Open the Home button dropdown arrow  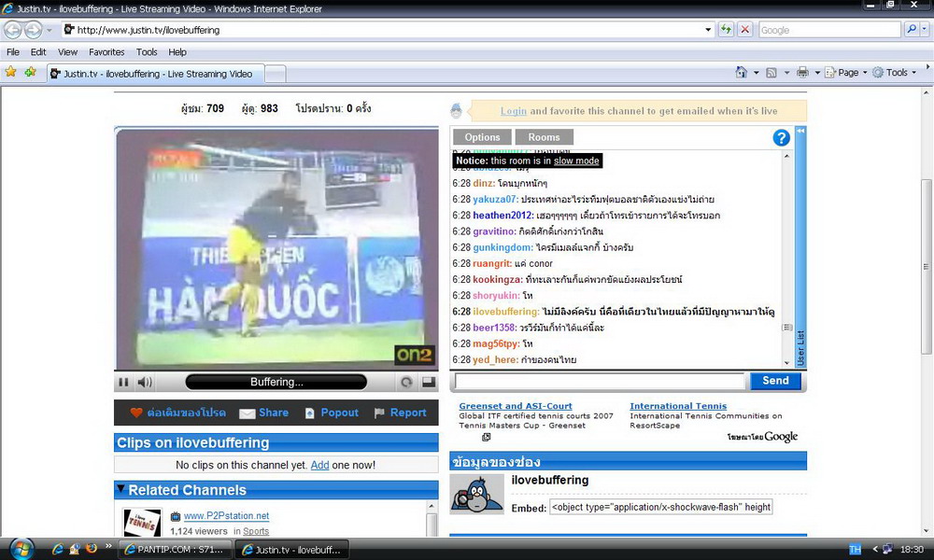pos(756,73)
